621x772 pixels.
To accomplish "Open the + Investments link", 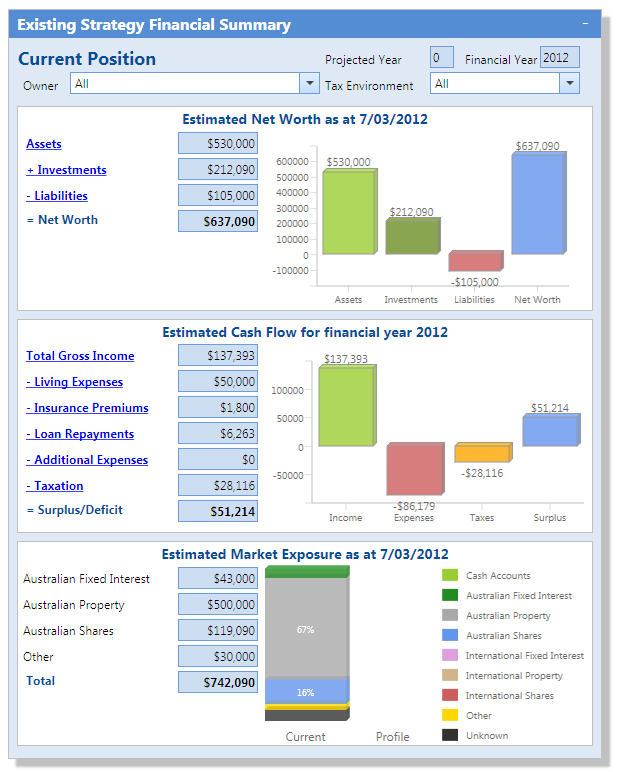I will [x=66, y=170].
